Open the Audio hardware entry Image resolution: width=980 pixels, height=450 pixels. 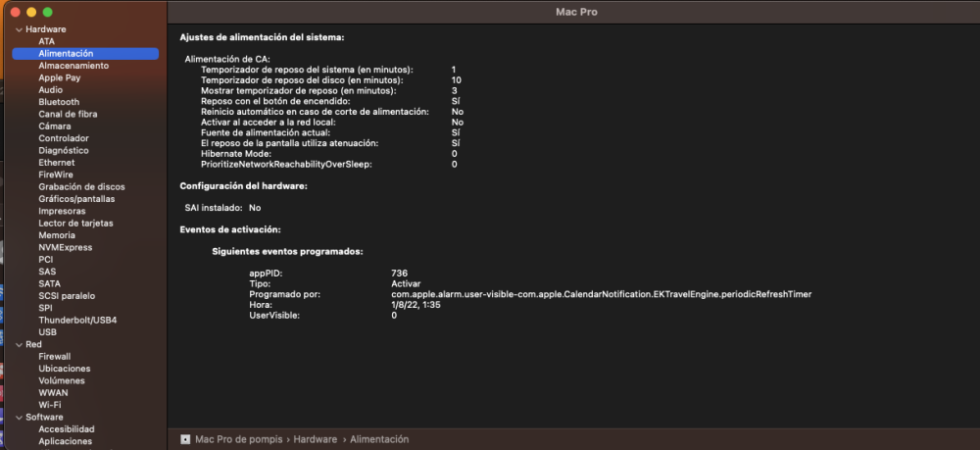[50, 90]
